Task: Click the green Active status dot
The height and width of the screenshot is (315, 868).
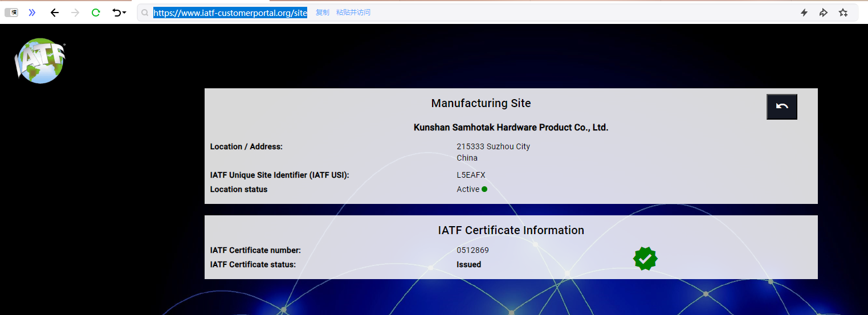Action: (x=484, y=189)
